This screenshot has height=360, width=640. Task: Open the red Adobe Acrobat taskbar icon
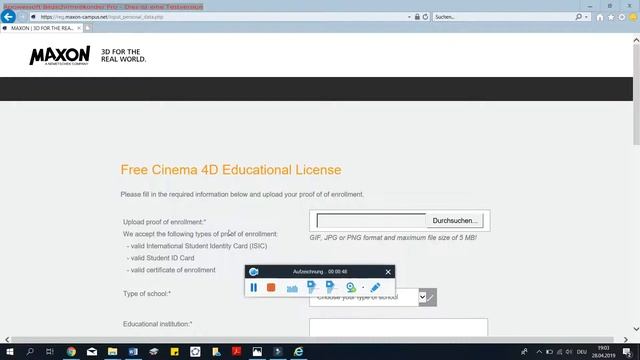pyautogui.click(x=236, y=351)
